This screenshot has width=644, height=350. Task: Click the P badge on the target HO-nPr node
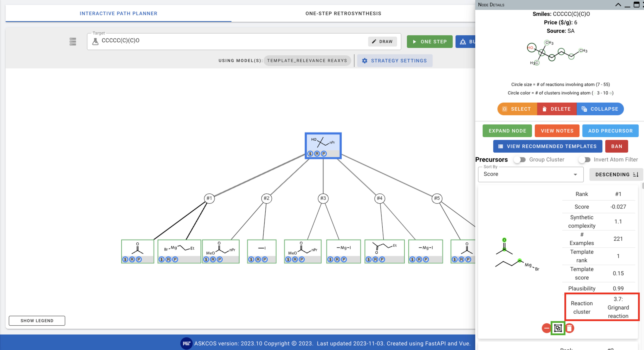click(324, 154)
